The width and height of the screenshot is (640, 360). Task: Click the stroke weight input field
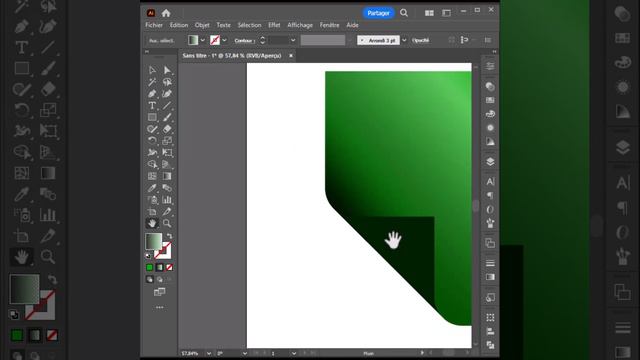pos(278,40)
